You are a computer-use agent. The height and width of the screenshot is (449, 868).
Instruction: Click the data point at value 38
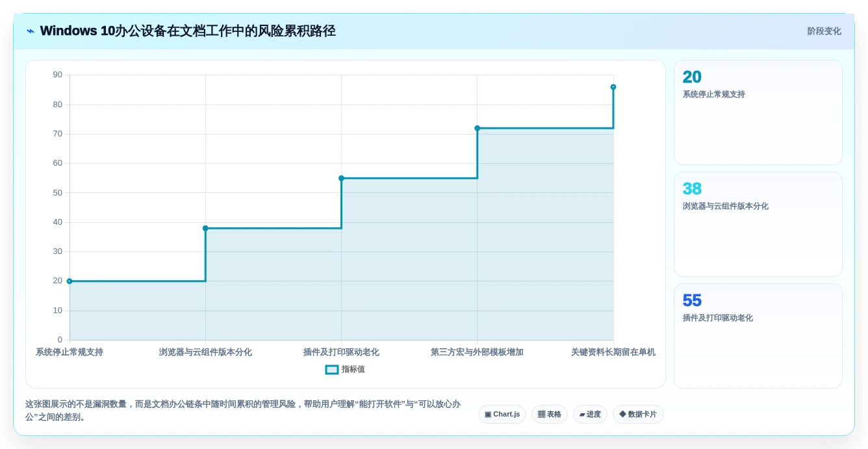point(205,228)
